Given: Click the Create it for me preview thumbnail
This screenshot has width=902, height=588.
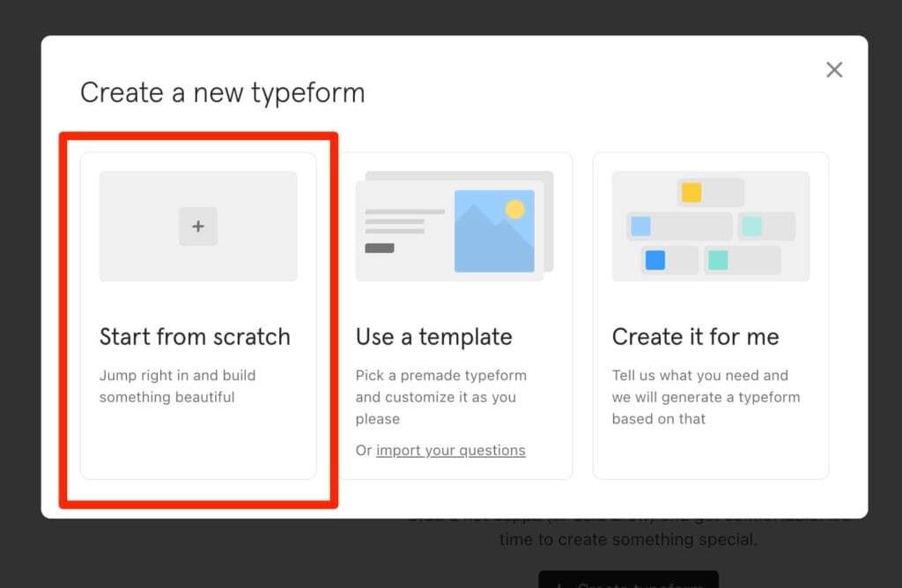Looking at the screenshot, I should [x=710, y=226].
